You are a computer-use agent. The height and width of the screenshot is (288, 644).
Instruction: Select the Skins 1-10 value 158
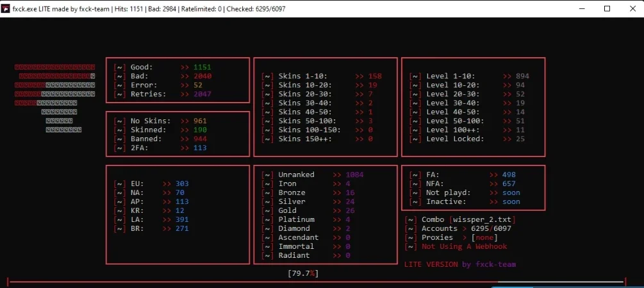tap(375, 76)
